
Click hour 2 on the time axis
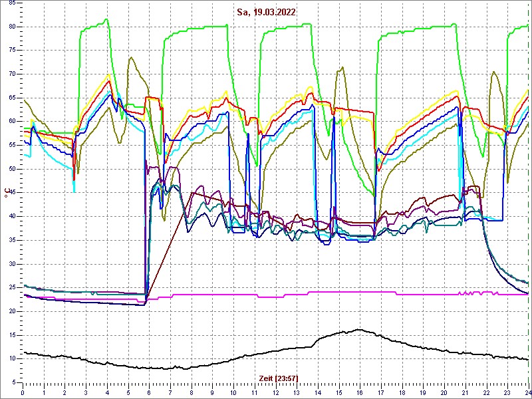click(65, 392)
